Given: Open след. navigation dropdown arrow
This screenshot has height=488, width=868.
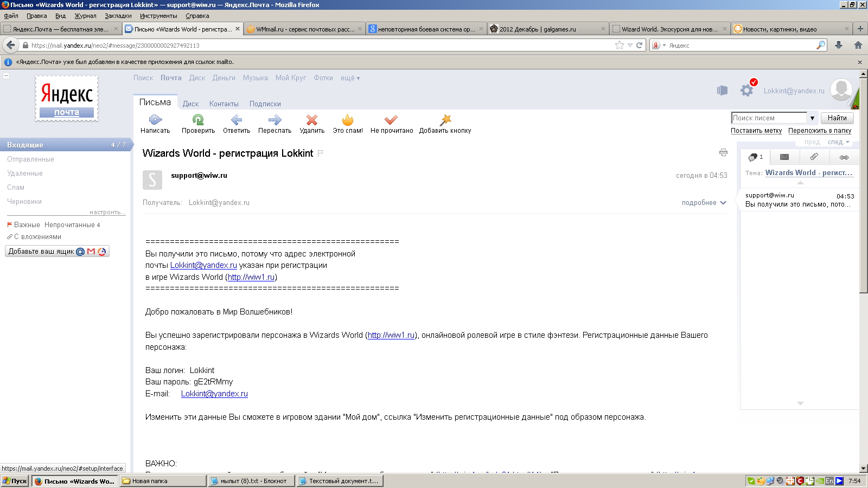Looking at the screenshot, I should click(x=847, y=142).
